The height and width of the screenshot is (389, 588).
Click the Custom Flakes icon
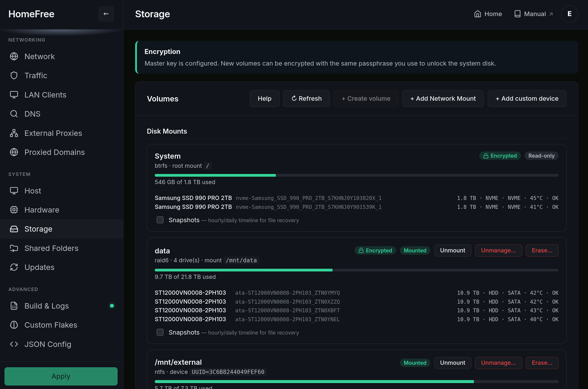pyautogui.click(x=14, y=325)
